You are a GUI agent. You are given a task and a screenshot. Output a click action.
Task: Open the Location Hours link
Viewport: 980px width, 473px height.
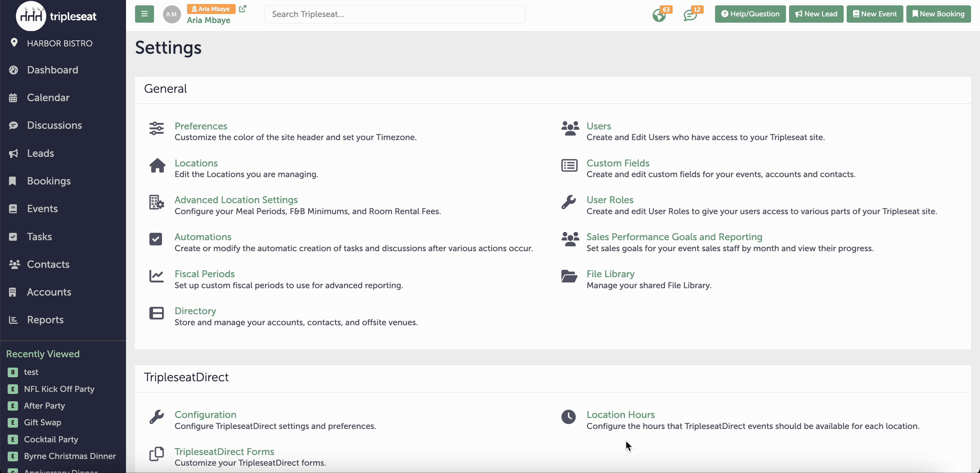pos(620,415)
